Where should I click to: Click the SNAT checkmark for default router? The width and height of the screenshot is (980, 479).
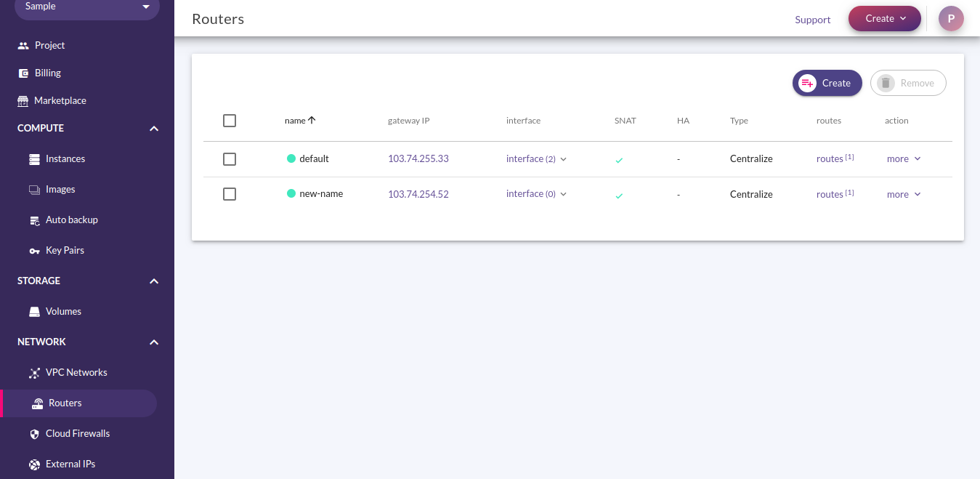619,160
